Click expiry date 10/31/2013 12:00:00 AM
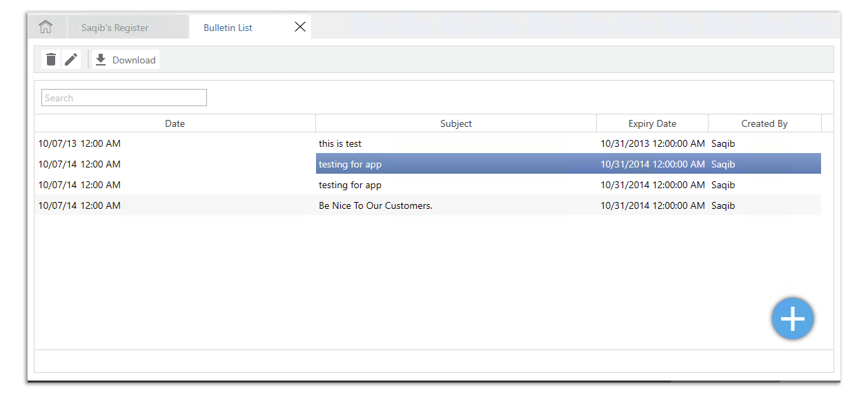 pyautogui.click(x=653, y=143)
